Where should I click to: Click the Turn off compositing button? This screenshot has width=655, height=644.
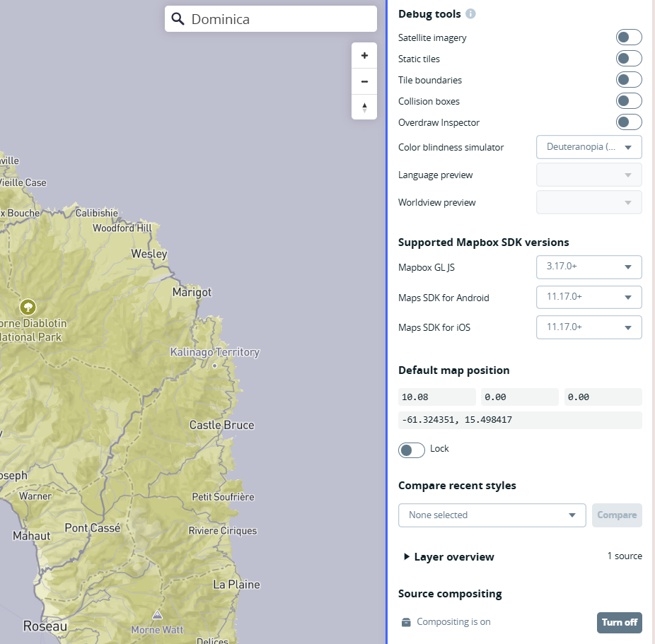pyautogui.click(x=619, y=622)
